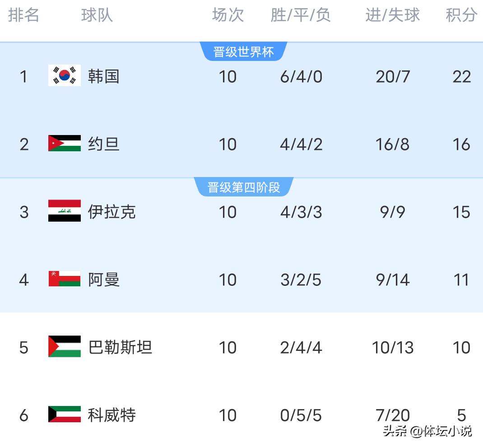Click the 头条 @体坛小说 watermark

[427, 431]
